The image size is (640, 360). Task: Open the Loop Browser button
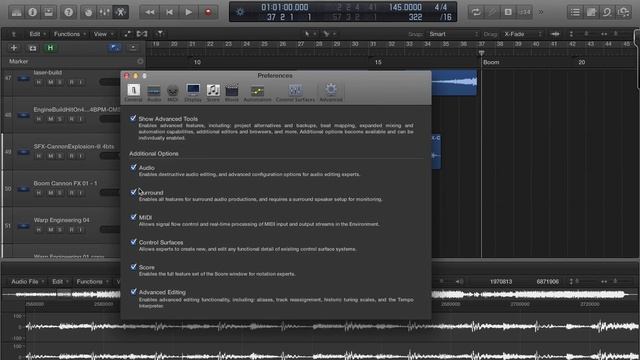point(607,12)
